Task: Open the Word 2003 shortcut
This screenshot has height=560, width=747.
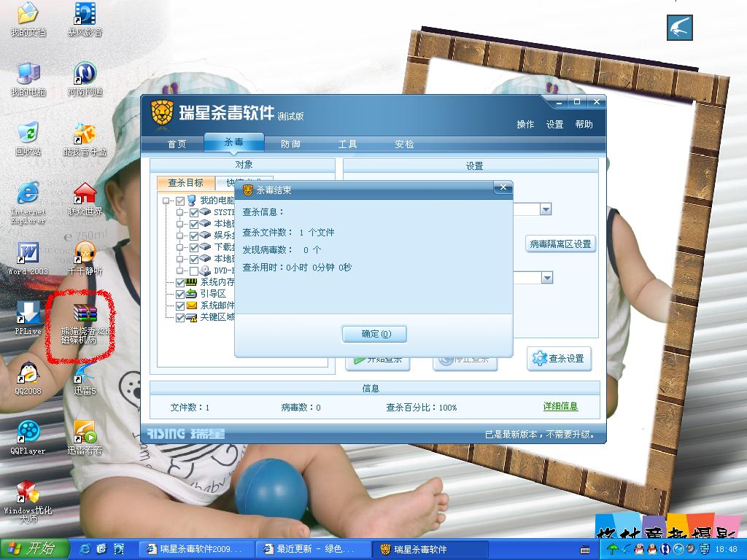Action: coord(28,259)
